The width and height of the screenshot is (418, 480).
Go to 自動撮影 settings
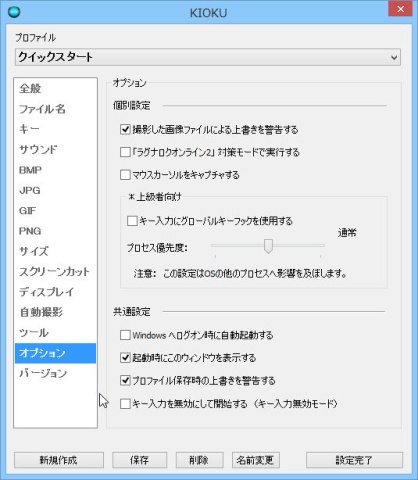[55, 312]
